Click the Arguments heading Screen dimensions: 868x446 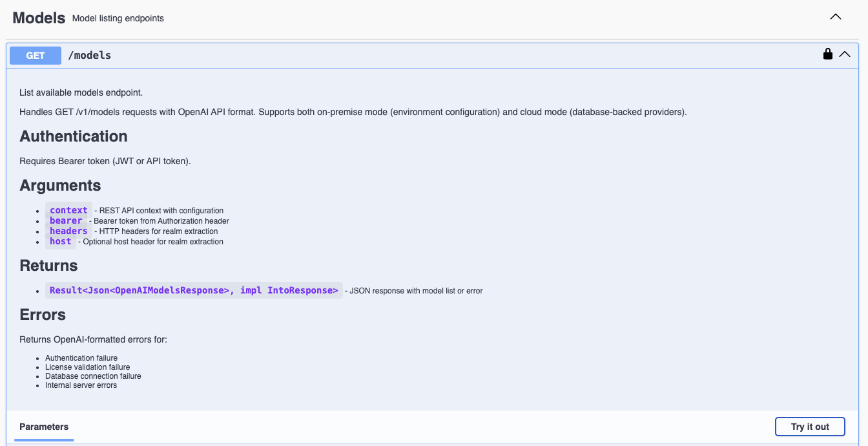coord(60,186)
